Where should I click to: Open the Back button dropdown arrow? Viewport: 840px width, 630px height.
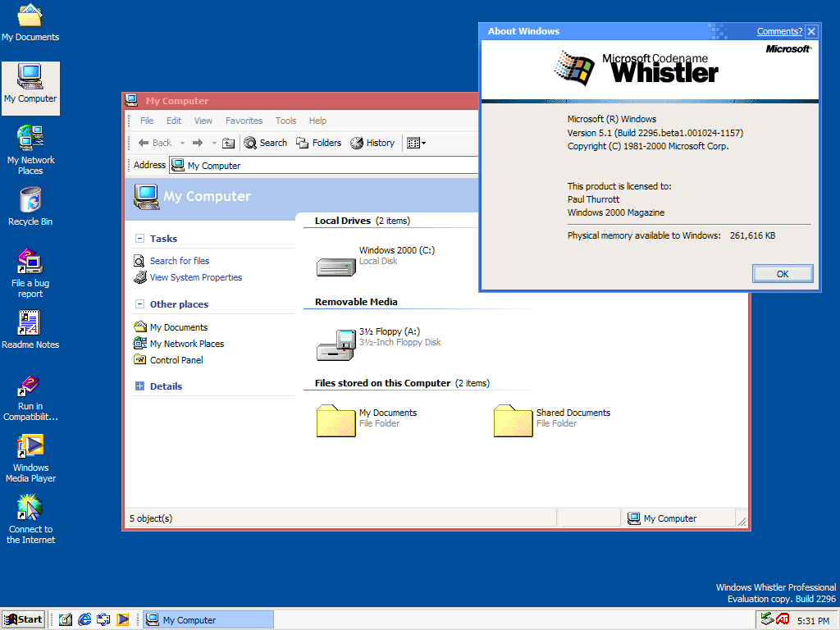182,143
